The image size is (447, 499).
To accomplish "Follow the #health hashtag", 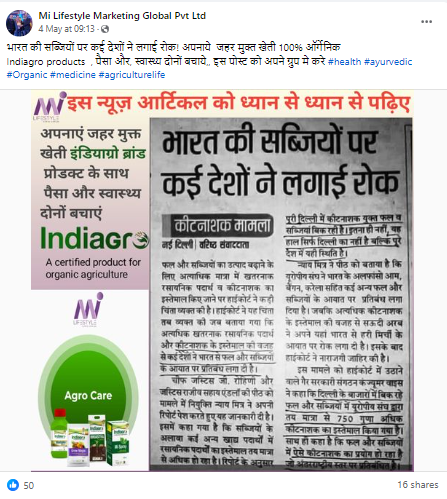I will tap(344, 62).
